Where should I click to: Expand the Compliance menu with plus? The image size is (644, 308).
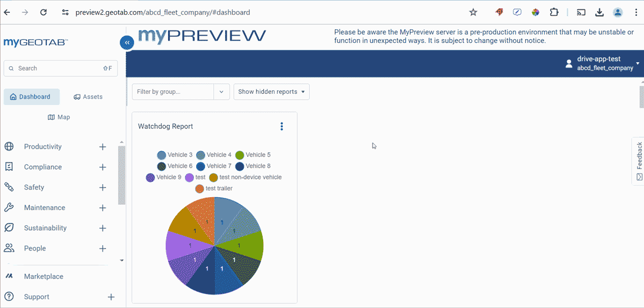pos(103,167)
